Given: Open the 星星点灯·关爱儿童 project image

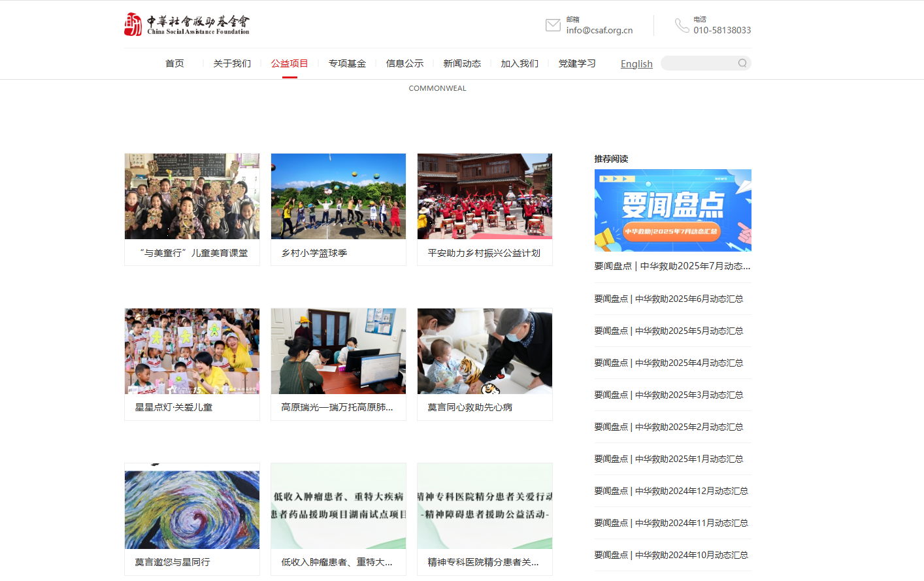Looking at the screenshot, I should [192, 351].
